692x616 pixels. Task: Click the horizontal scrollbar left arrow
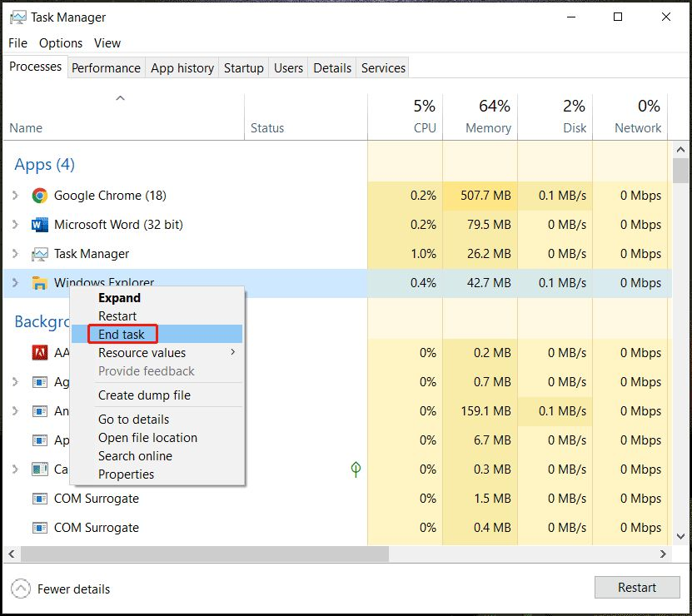pos(12,554)
